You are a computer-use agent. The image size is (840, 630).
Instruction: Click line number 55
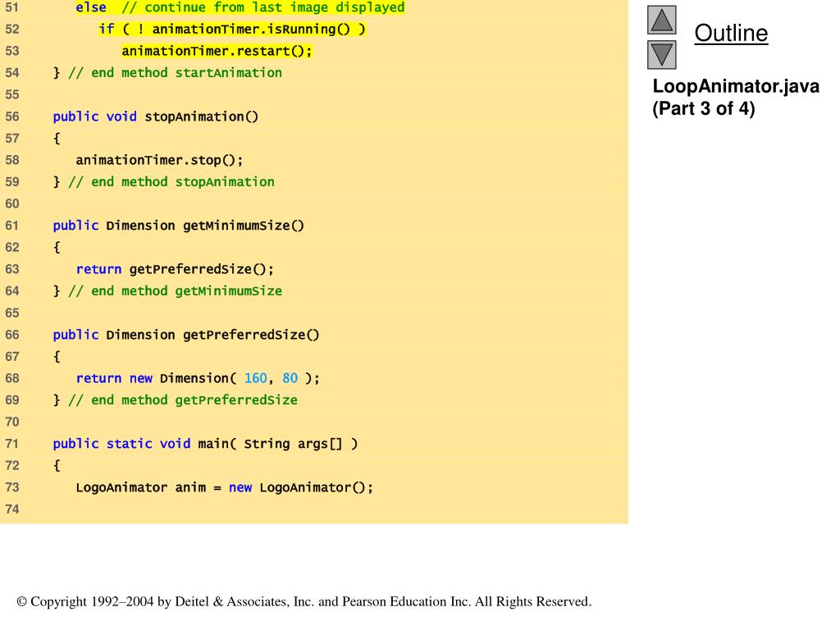tap(11, 95)
